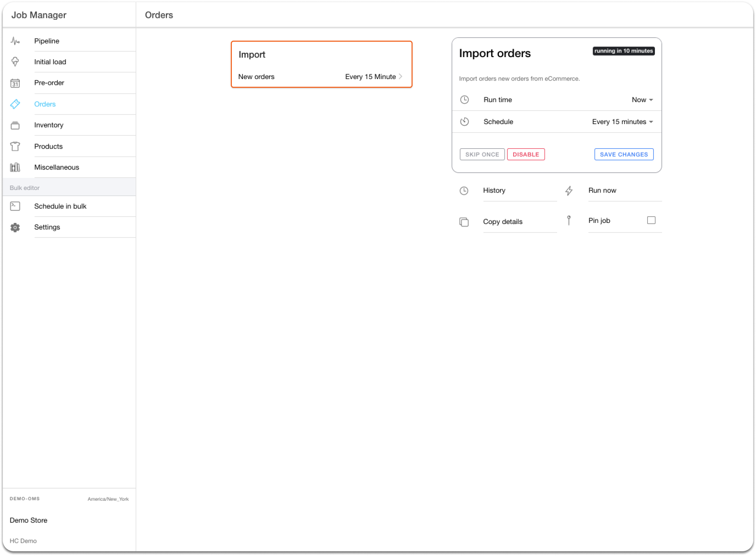Viewport: 756px width, 556px height.
Task: Go to Inventory in sidebar
Action: (49, 125)
